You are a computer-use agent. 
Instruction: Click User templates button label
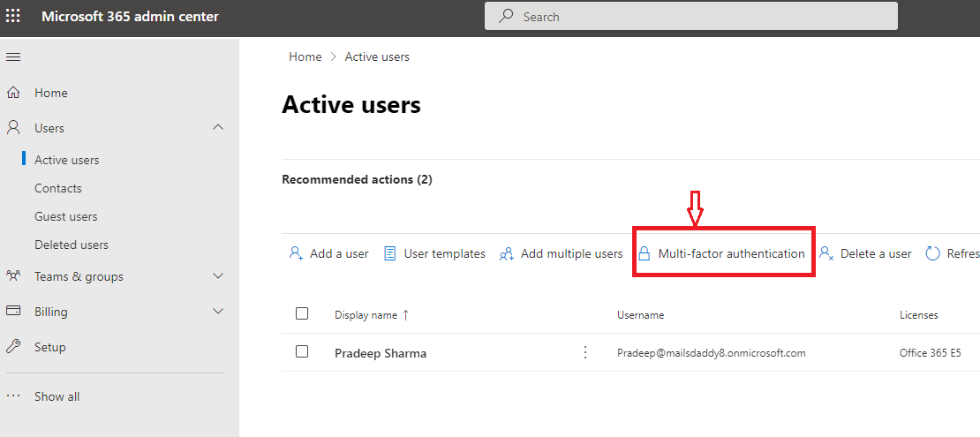click(445, 254)
